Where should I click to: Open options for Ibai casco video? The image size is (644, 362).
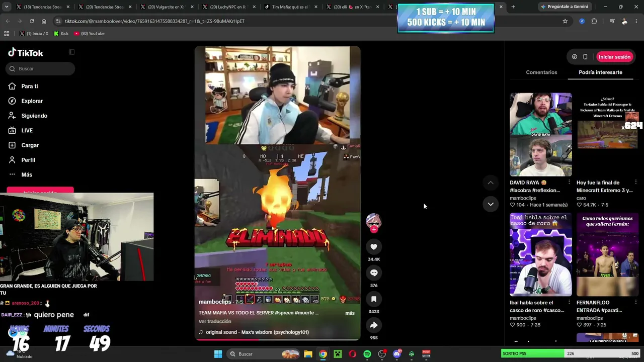click(x=569, y=303)
